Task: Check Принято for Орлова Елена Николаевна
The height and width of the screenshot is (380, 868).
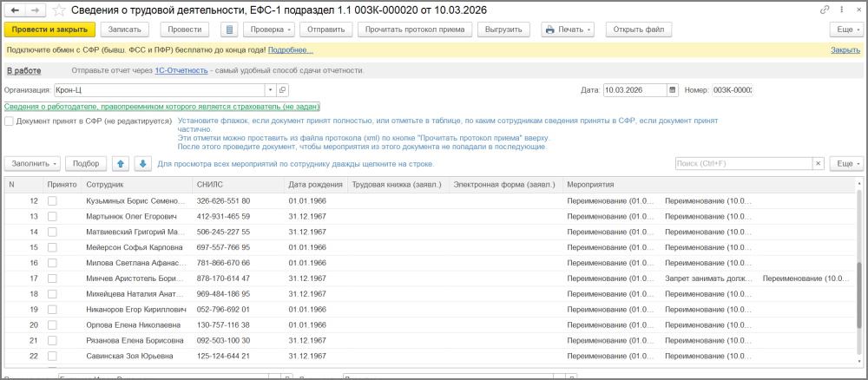Action: pyautogui.click(x=52, y=324)
